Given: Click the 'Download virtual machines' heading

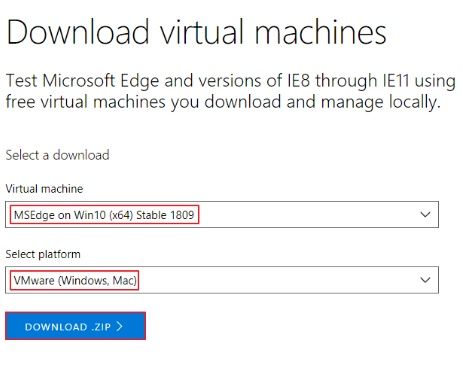Looking at the screenshot, I should pos(196,32).
